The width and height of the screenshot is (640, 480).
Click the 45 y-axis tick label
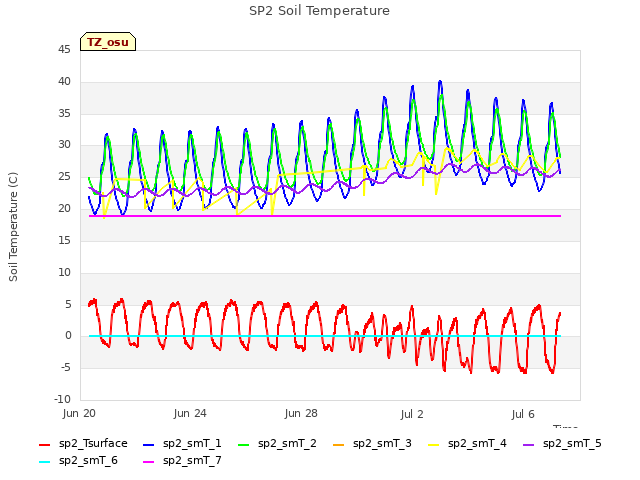tap(64, 50)
